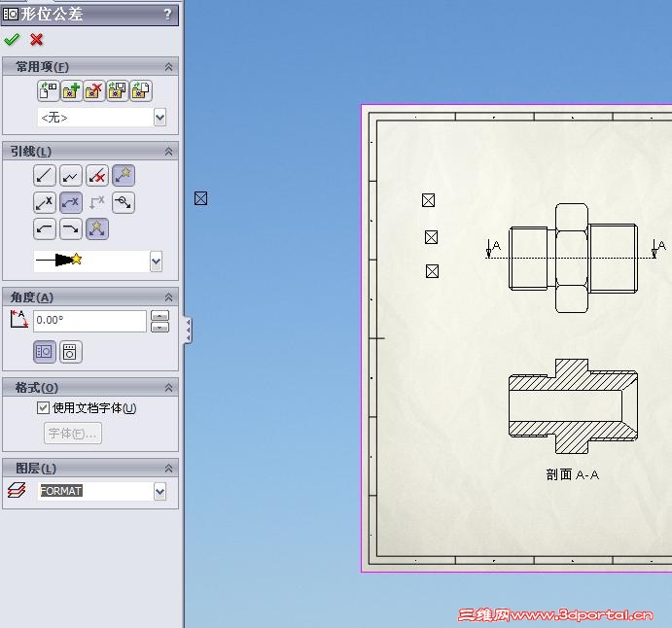
Task: Uncheck 使用文档字体 checkbox
Action: pos(43,407)
